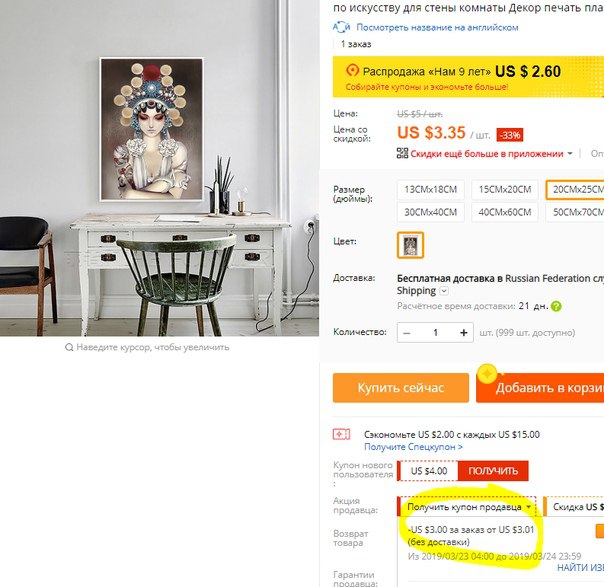Select the 13CMx18CM size option

[430, 190]
